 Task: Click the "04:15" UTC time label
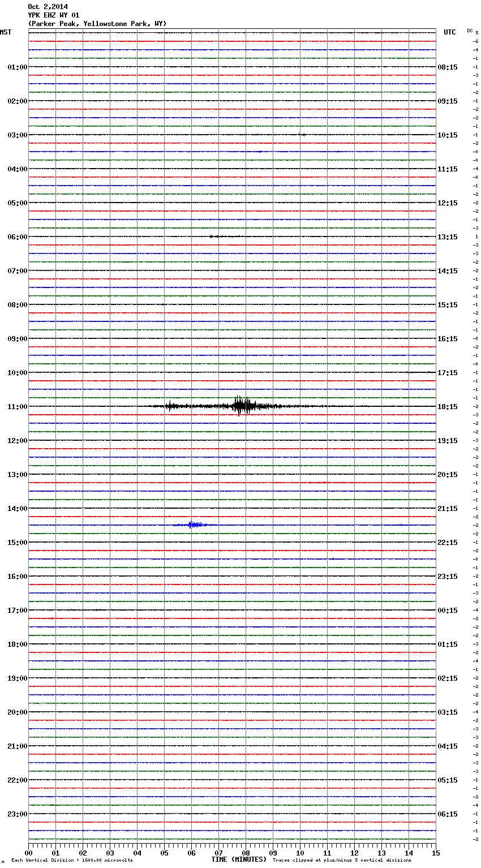[x=448, y=746]
